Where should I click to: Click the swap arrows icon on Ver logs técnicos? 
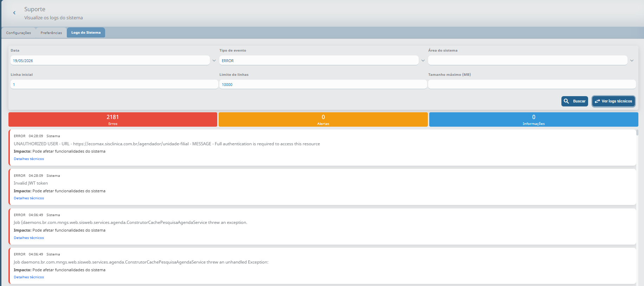pos(597,101)
